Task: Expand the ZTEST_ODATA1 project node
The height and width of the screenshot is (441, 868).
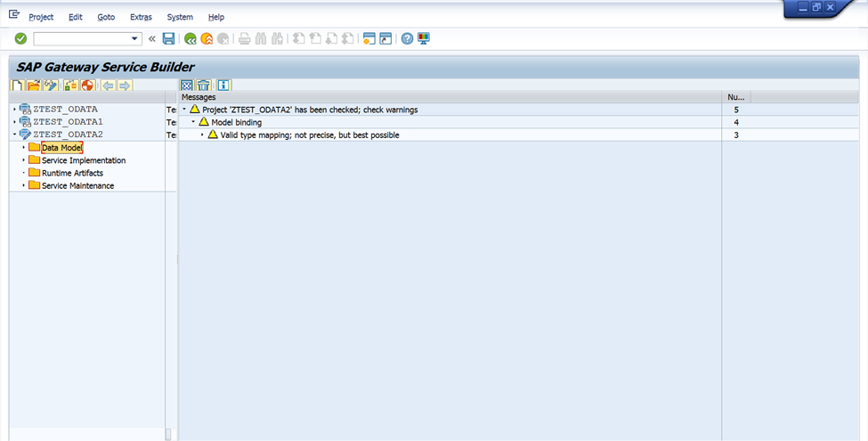Action: coord(14,121)
